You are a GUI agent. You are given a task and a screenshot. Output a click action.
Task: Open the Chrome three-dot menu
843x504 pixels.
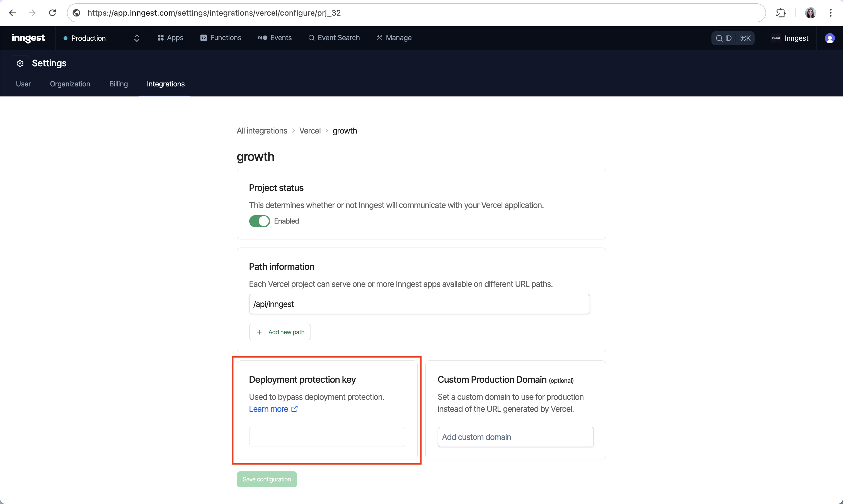pyautogui.click(x=830, y=13)
